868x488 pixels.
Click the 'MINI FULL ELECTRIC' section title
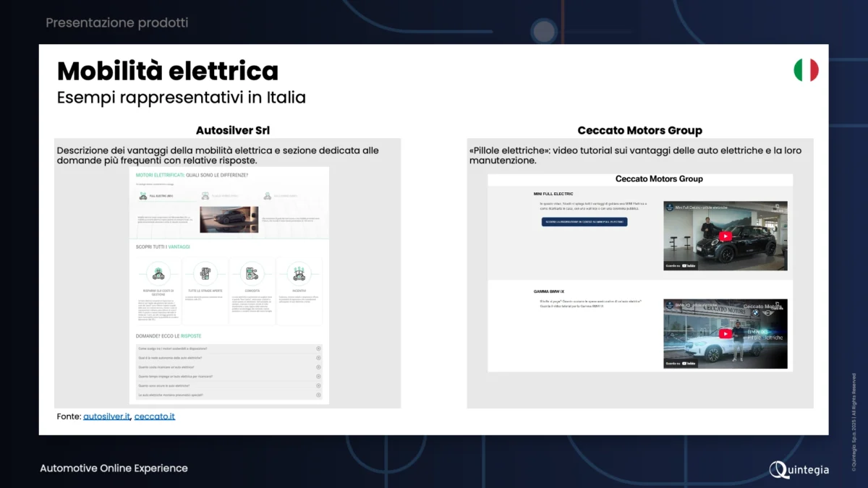point(553,194)
